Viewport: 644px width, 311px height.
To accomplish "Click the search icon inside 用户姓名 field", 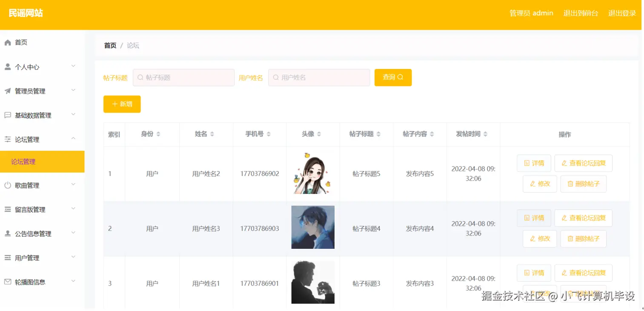I will [x=276, y=78].
